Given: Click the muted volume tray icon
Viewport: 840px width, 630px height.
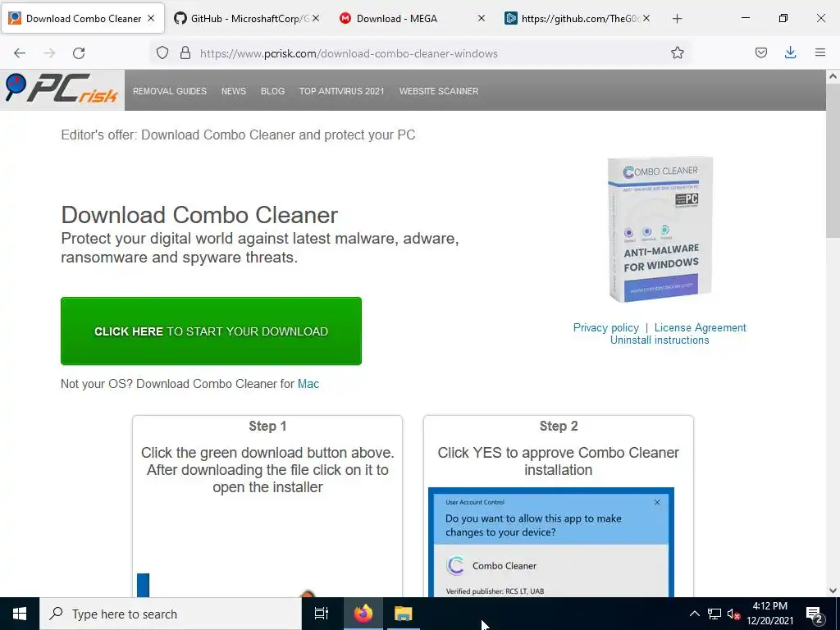Looking at the screenshot, I should click(x=734, y=614).
